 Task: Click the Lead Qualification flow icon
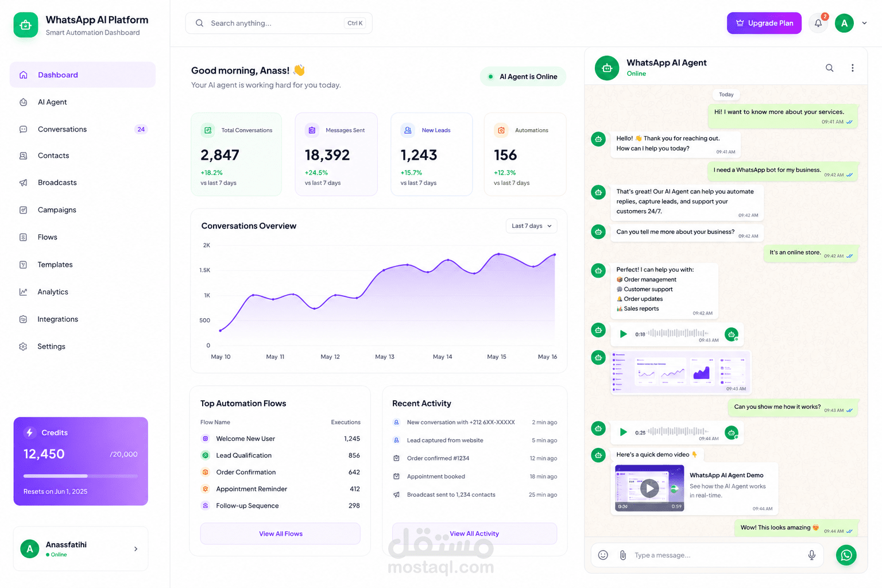tap(205, 455)
